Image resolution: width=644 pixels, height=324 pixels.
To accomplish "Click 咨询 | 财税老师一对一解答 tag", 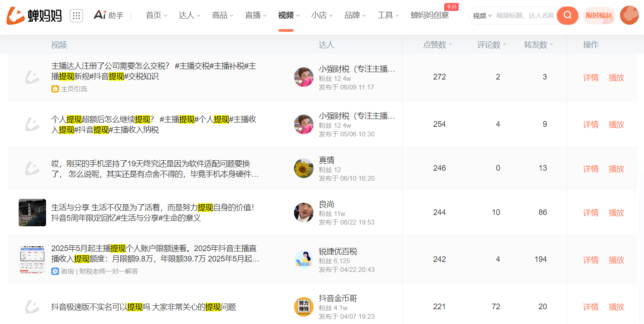I will (95, 271).
